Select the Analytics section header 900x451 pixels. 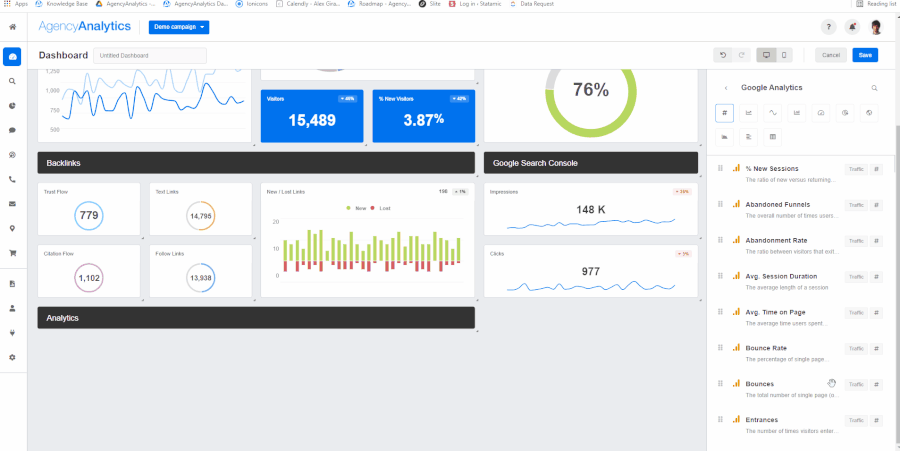256,317
